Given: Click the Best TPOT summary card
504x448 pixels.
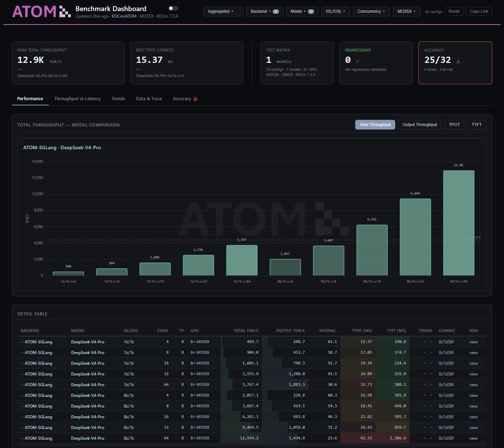Looking at the screenshot, I should pos(186,63).
